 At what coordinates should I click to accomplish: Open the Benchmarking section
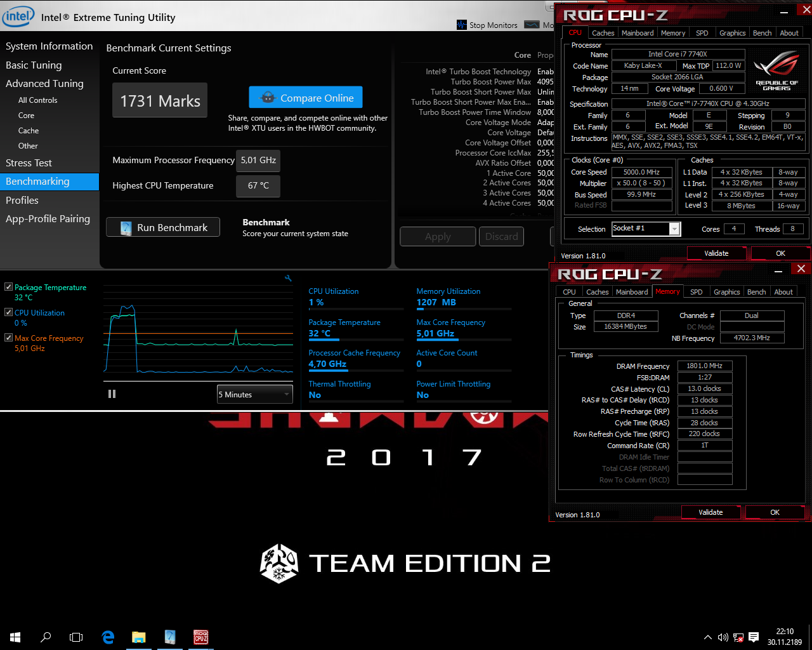click(49, 182)
